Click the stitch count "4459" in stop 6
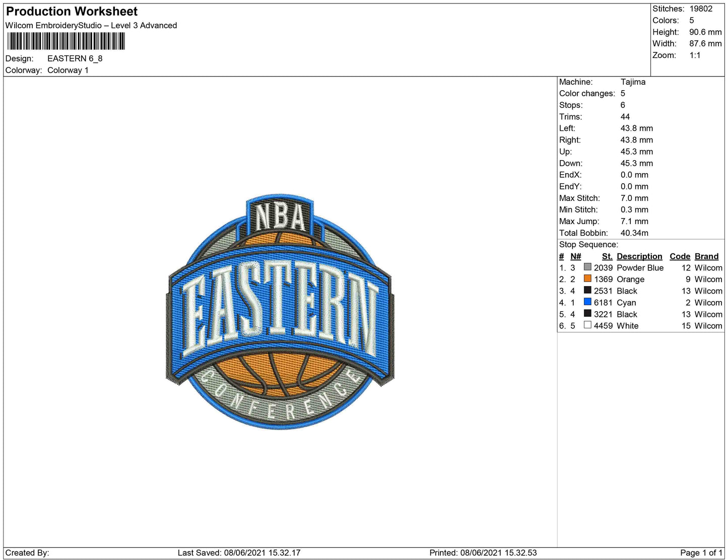728x560 pixels. click(603, 325)
